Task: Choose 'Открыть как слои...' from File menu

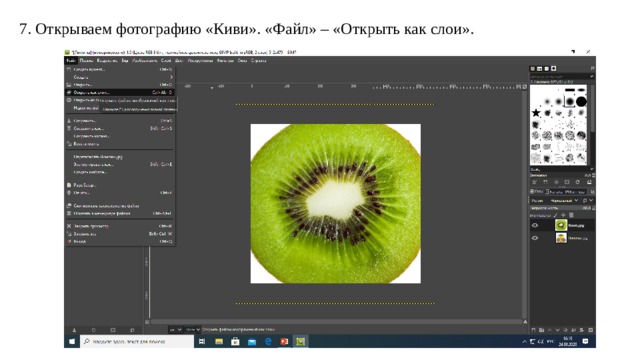Action: [x=120, y=93]
